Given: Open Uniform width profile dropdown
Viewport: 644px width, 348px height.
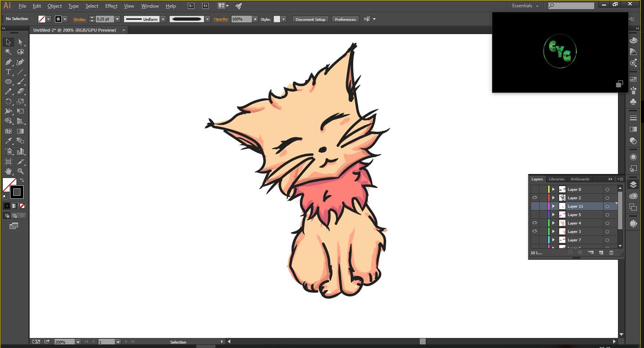Looking at the screenshot, I should [163, 19].
